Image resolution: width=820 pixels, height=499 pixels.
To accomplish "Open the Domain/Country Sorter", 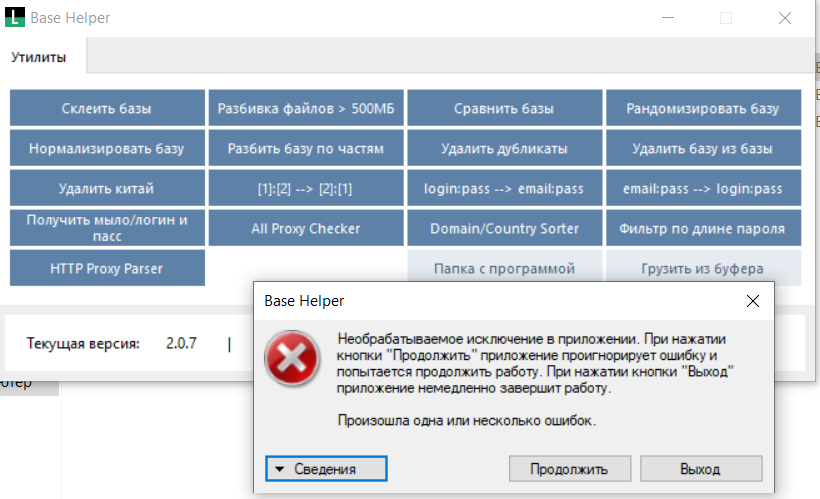I will pos(504,229).
